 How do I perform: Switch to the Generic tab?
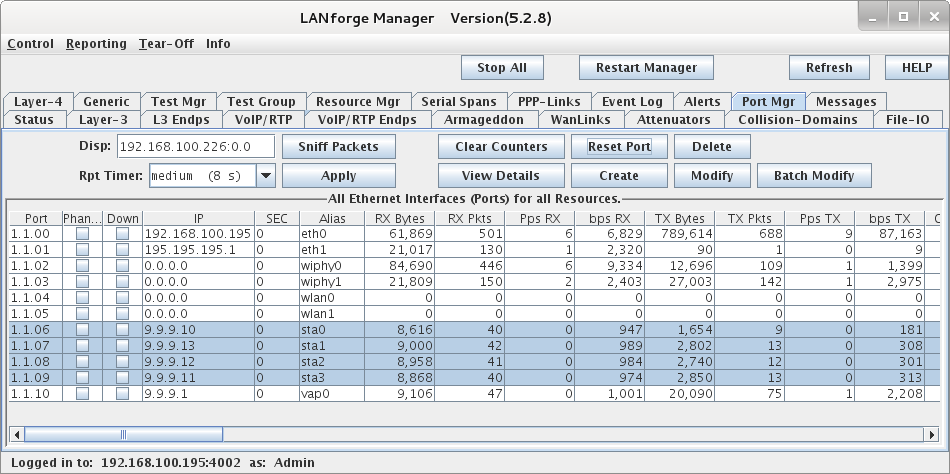(x=107, y=101)
